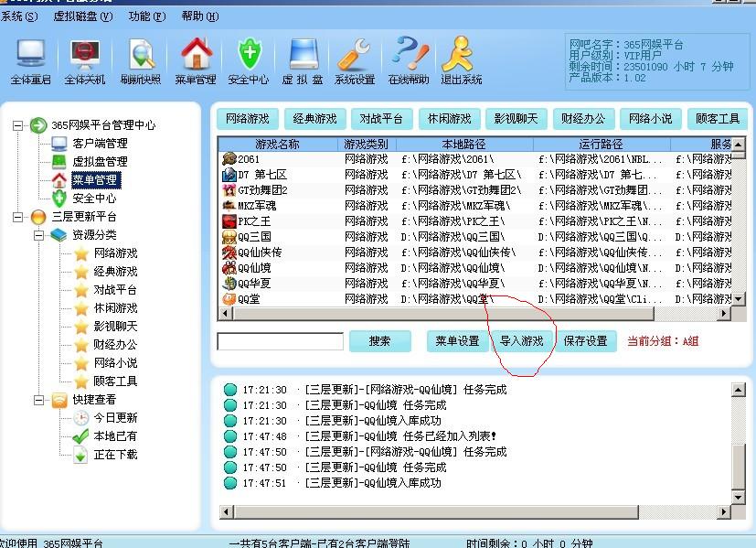Switch to the 影视聊天 category tab
The width and height of the screenshot is (756, 548).
(516, 119)
